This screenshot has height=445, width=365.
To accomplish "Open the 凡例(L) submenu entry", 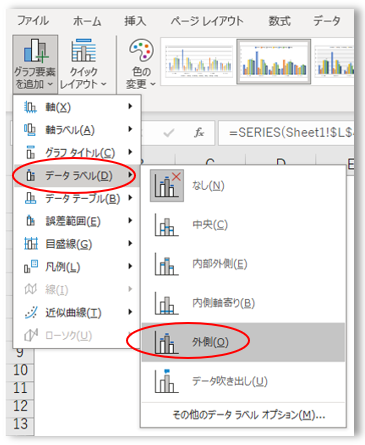I will pos(77,267).
